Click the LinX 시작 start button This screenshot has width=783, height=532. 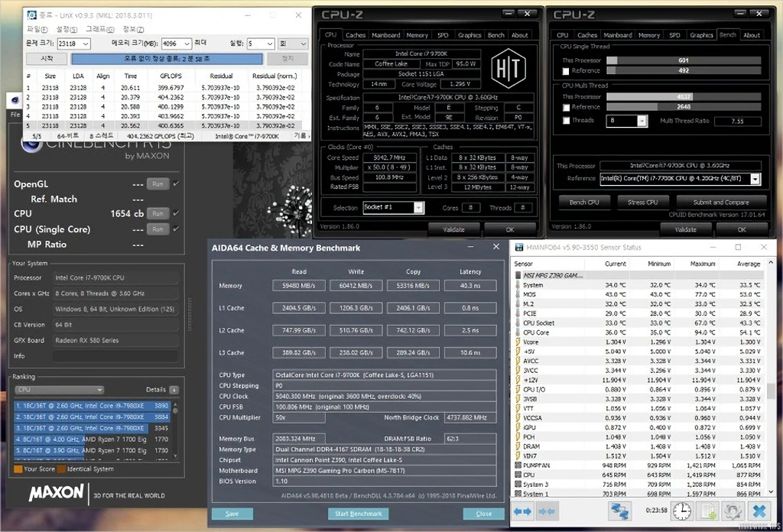pyautogui.click(x=47, y=59)
